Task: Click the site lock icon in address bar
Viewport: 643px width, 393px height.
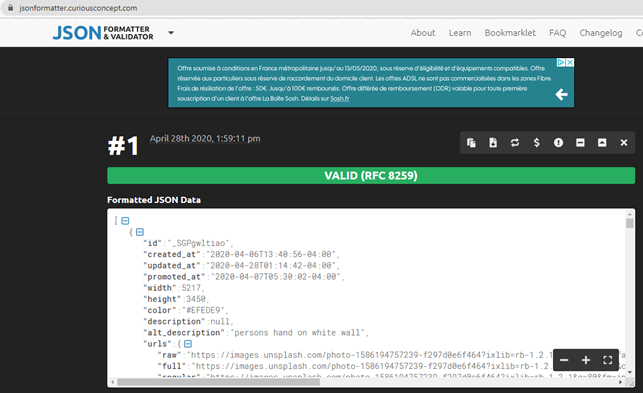Action: coord(10,8)
